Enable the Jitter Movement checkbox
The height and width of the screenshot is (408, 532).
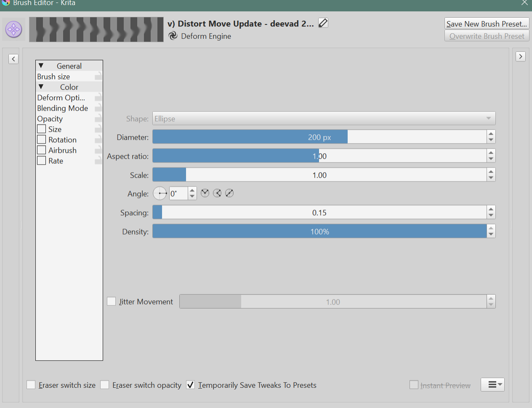point(112,301)
